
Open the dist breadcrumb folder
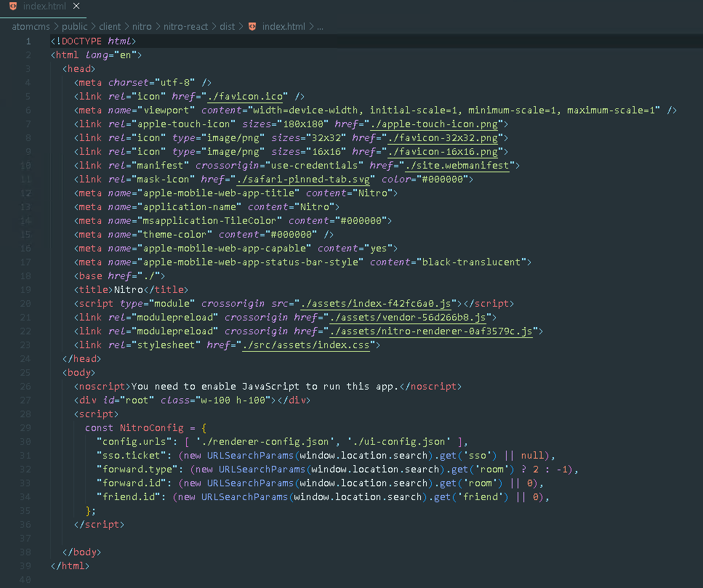point(228,26)
